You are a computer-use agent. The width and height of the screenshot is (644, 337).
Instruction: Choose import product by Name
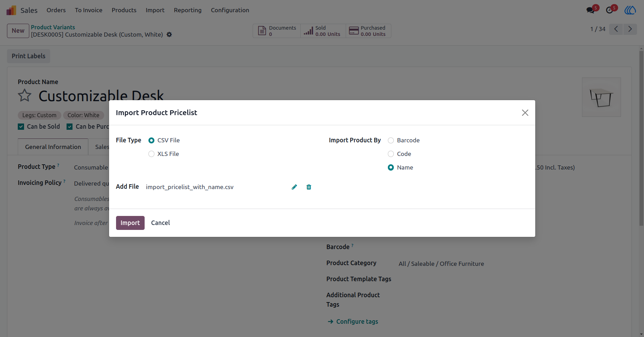coord(391,167)
